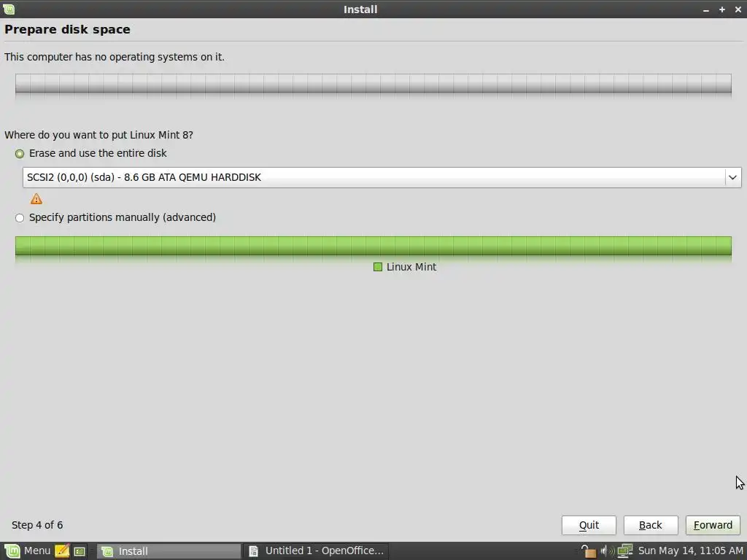Click the unlocked padlock tray icon
Image resolution: width=747 pixels, height=560 pixels.
tap(589, 551)
